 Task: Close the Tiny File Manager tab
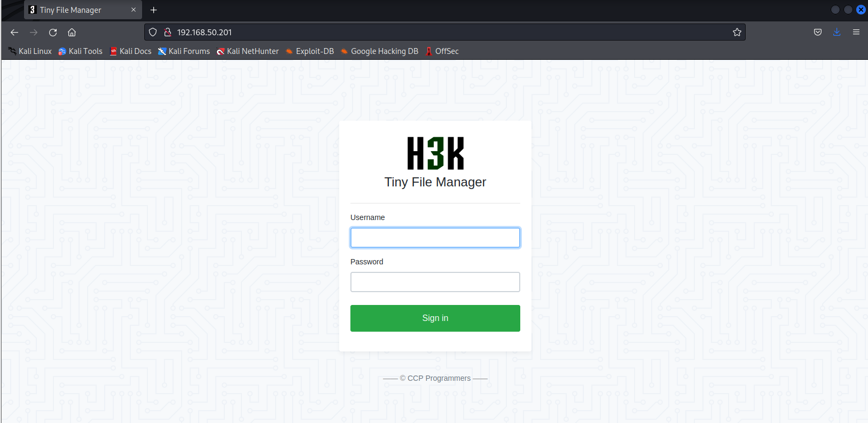click(x=134, y=10)
